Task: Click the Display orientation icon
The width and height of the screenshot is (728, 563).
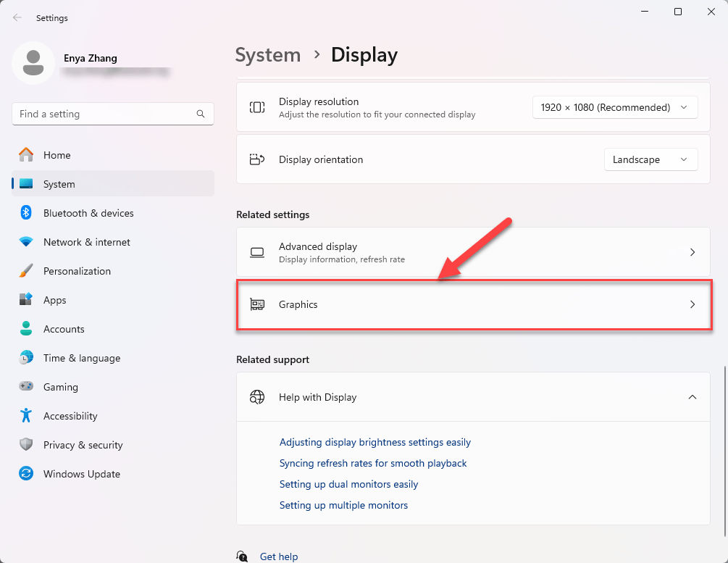Action: pos(257,159)
